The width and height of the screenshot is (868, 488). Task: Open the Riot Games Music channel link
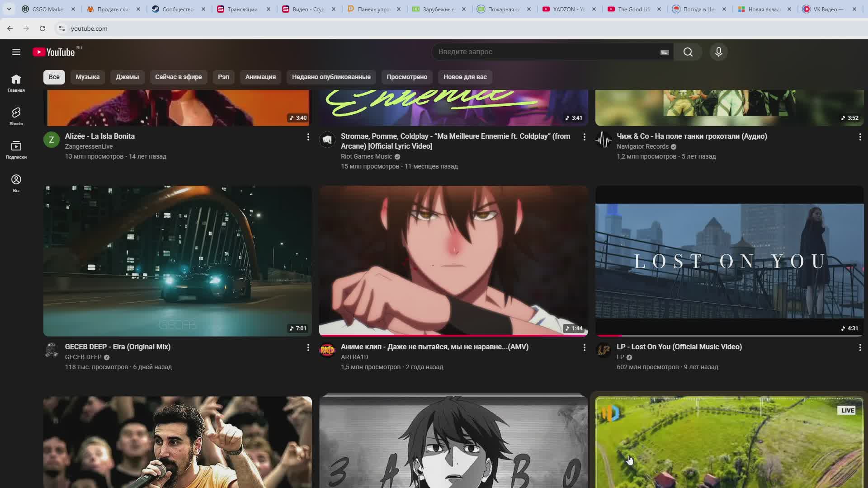(x=366, y=156)
